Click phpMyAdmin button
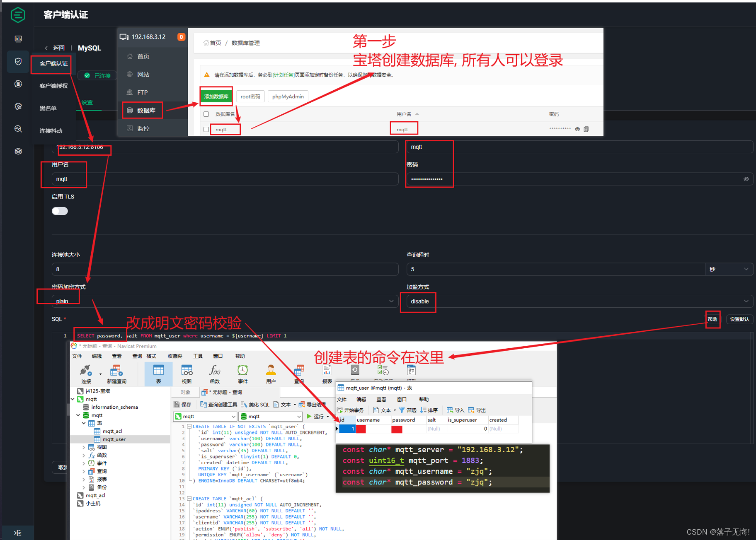Image resolution: width=756 pixels, height=540 pixels. 288,96
